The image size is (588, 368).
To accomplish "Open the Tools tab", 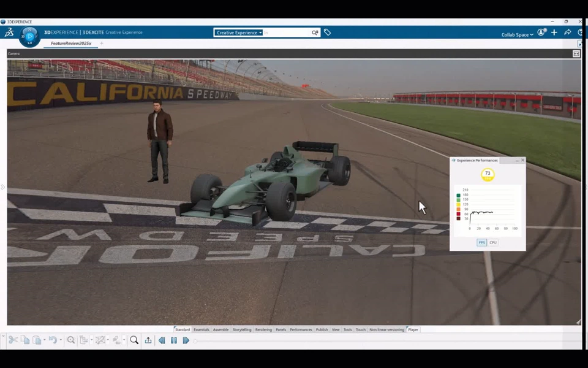I will point(348,330).
